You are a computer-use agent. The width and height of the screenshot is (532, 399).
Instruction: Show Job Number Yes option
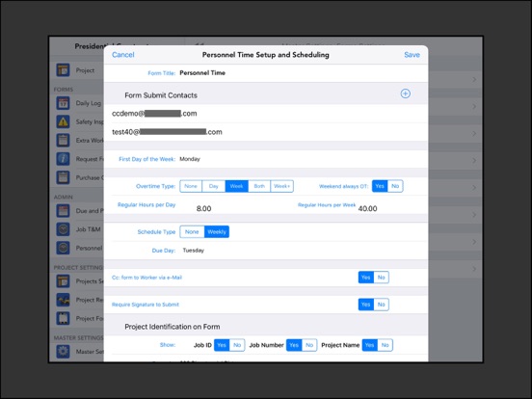(294, 345)
